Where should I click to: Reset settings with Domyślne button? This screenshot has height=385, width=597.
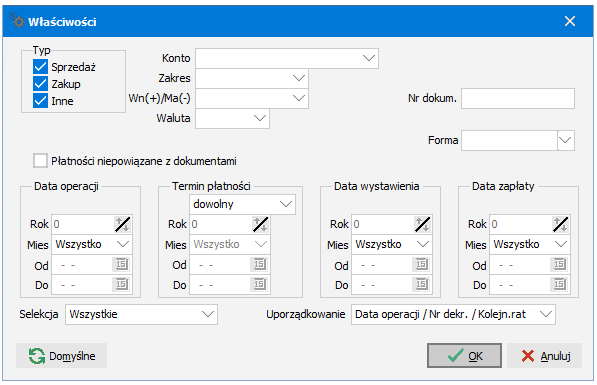point(62,356)
